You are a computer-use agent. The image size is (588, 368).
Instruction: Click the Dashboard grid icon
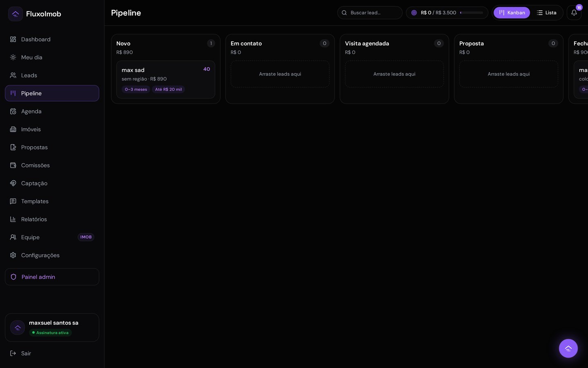point(13,39)
